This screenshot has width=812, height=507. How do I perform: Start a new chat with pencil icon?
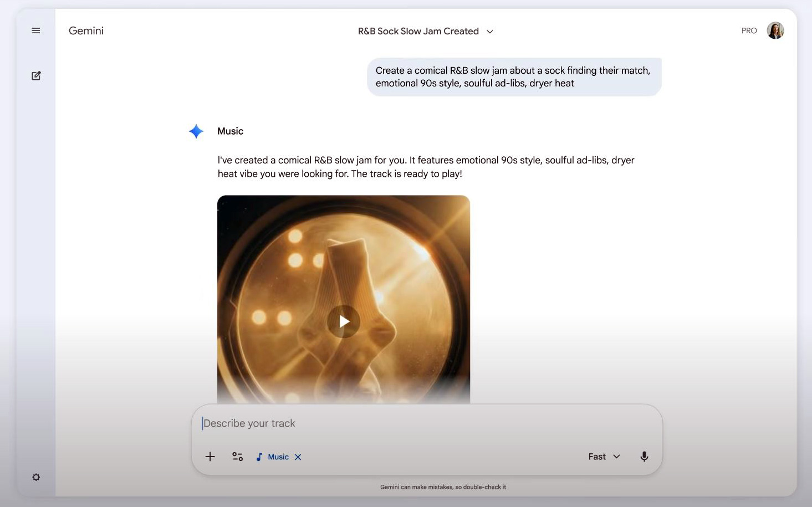pos(36,76)
